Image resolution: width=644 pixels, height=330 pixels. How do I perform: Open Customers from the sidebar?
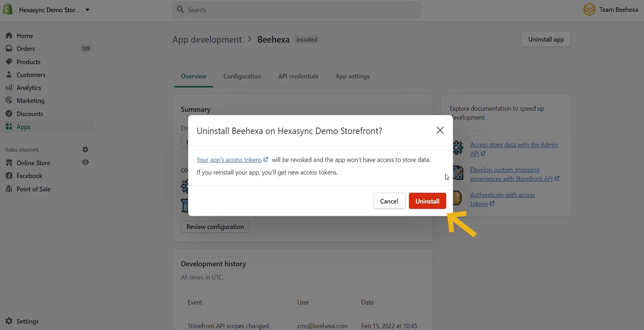click(x=31, y=75)
